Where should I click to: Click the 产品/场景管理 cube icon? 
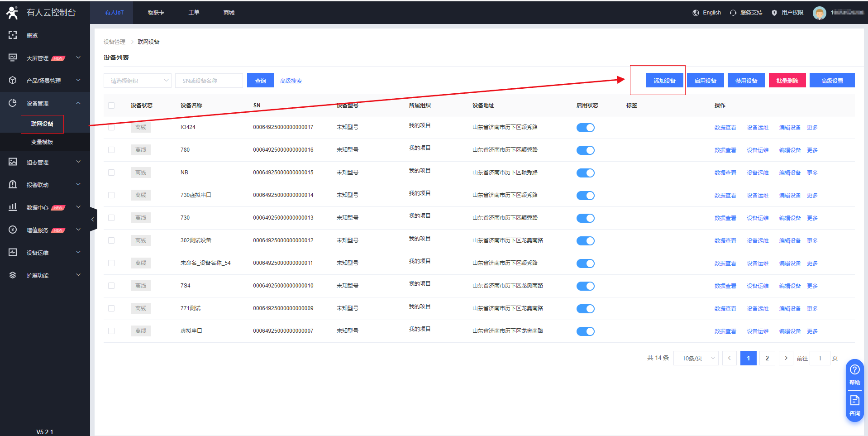point(13,81)
